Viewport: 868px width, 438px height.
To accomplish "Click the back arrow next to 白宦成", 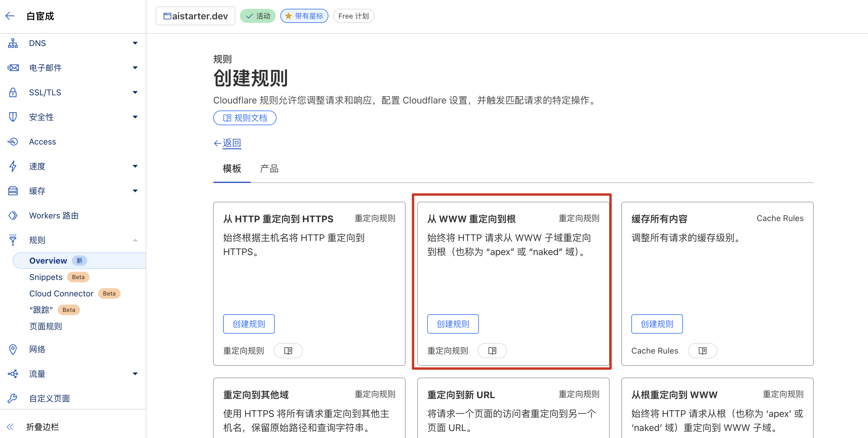I will coord(10,16).
